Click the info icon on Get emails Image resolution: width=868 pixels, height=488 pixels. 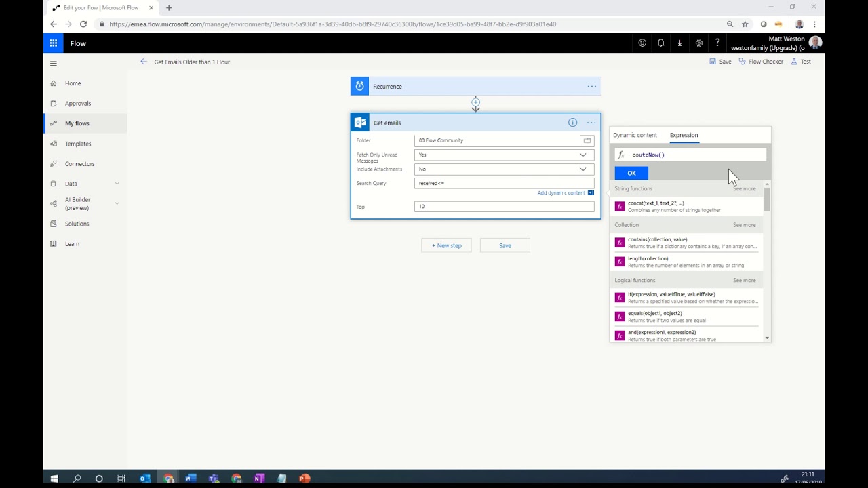coord(572,123)
